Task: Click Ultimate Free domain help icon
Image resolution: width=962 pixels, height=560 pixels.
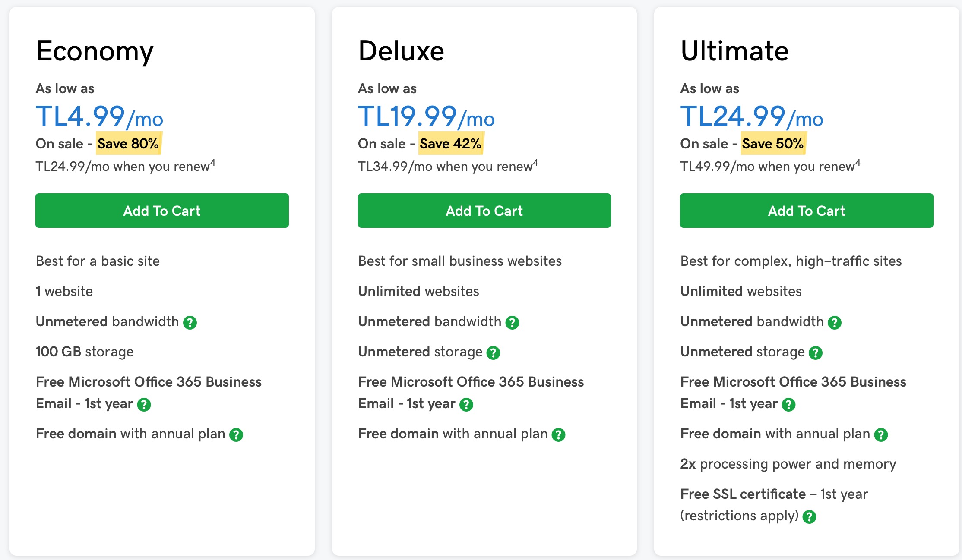Action: click(881, 434)
